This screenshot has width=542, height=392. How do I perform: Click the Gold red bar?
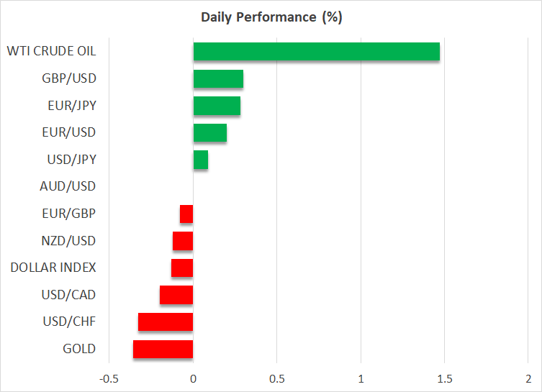click(163, 349)
